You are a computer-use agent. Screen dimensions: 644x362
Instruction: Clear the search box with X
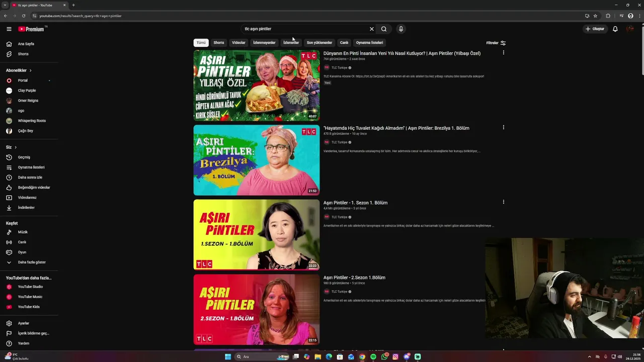tap(372, 29)
